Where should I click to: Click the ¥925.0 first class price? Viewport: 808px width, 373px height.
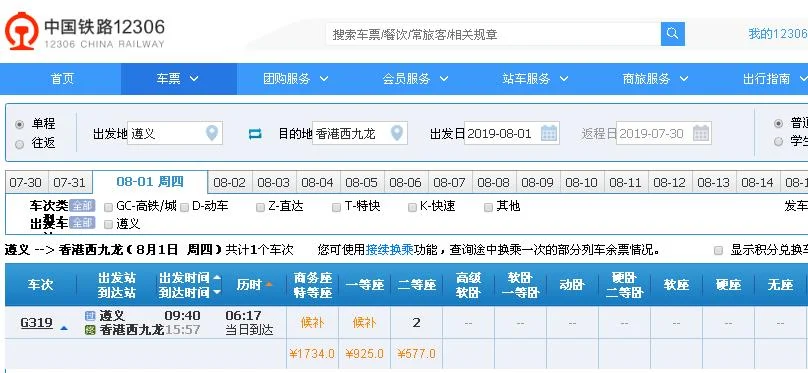[364, 354]
